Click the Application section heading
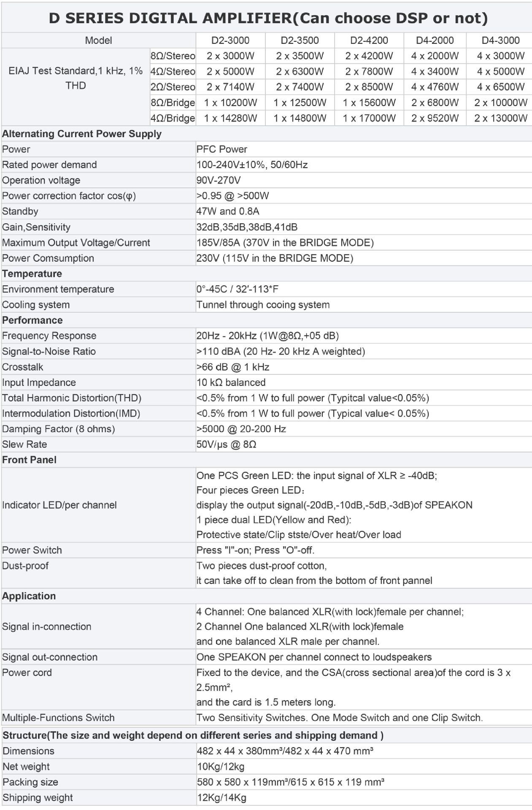 [x=29, y=596]
